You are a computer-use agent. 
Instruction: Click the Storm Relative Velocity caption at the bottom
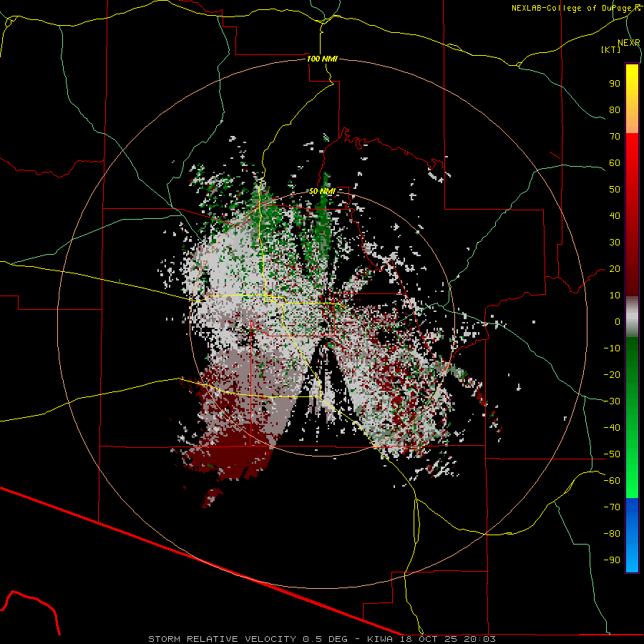coord(322,639)
